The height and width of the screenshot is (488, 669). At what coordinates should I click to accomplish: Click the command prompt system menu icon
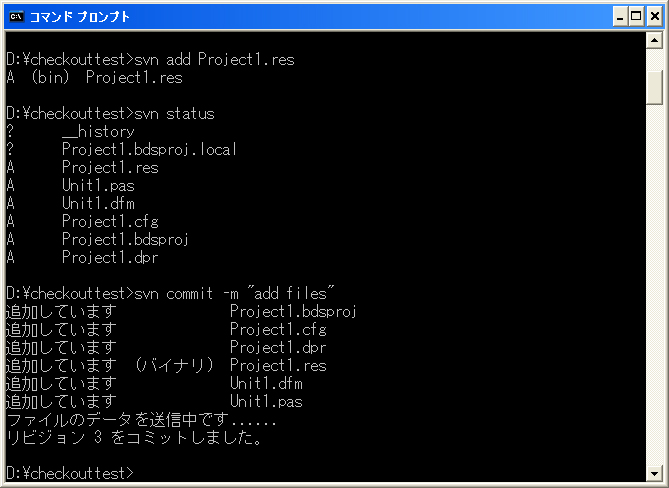point(17,17)
